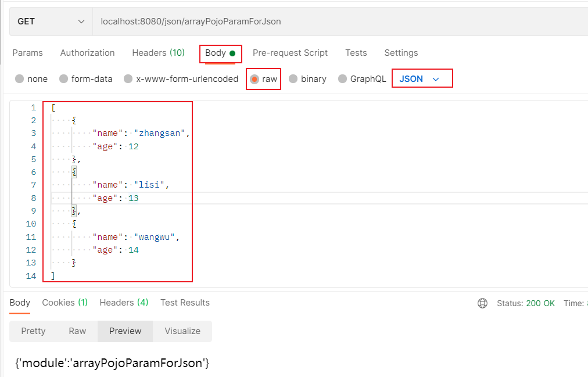Choose form-data body type
This screenshot has height=377, width=588.
[x=64, y=79]
